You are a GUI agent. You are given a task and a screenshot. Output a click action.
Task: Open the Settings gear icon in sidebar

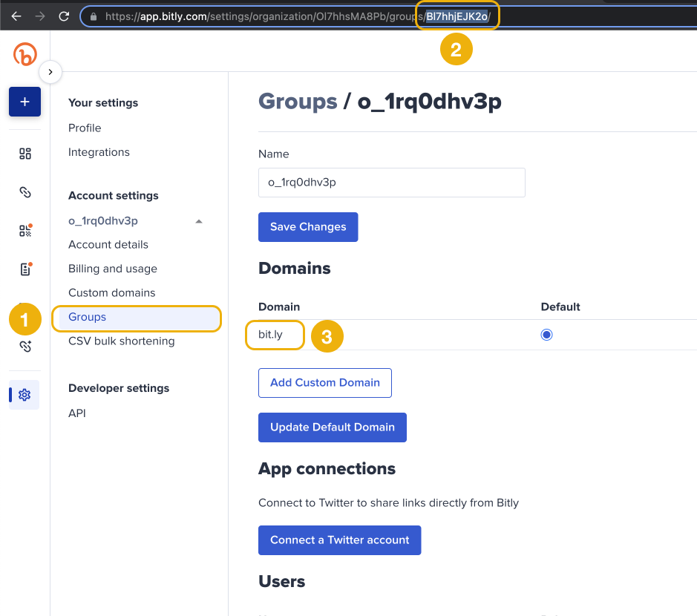pos(24,395)
